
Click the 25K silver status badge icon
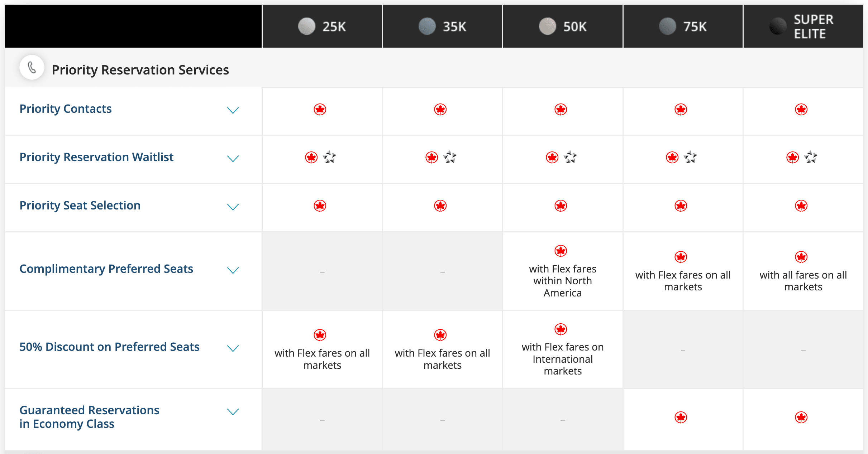[306, 26]
